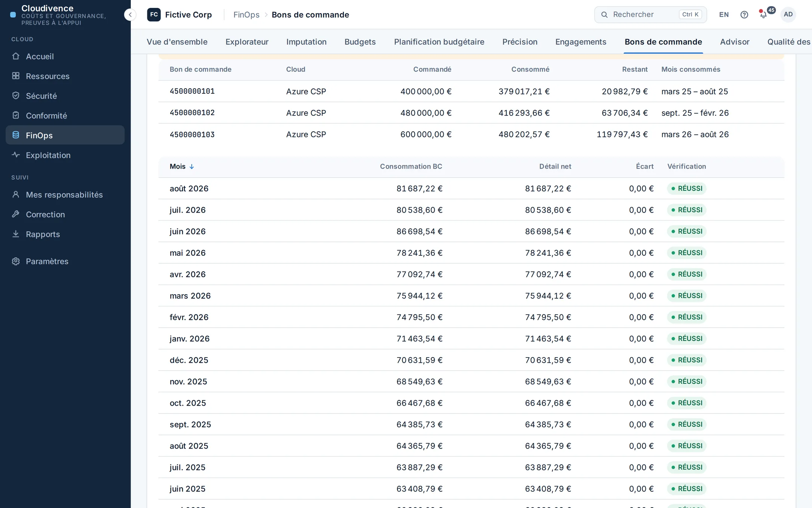The width and height of the screenshot is (812, 508).
Task: Open the Imputation tab
Action: click(x=306, y=42)
